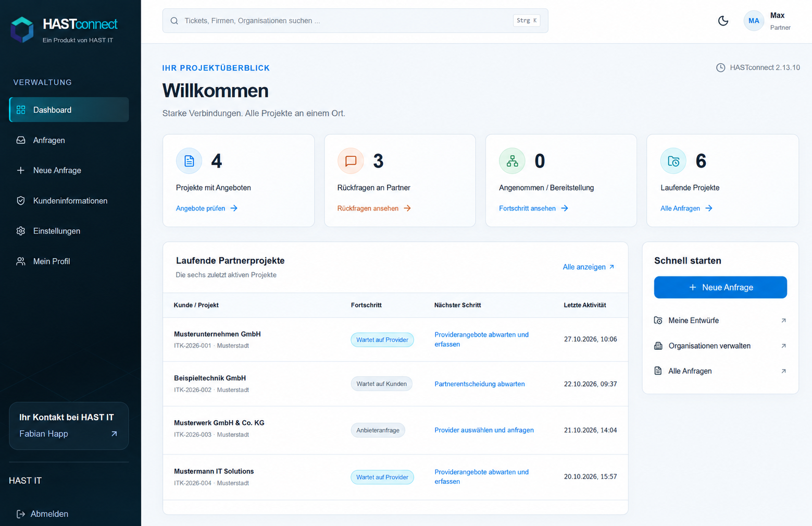812x526 pixels.
Task: Open Anfragen in the sidebar
Action: tap(69, 140)
